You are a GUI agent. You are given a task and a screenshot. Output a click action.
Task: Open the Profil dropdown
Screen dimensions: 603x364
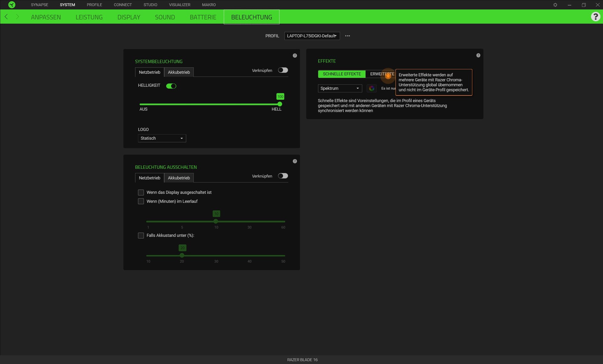(312, 36)
